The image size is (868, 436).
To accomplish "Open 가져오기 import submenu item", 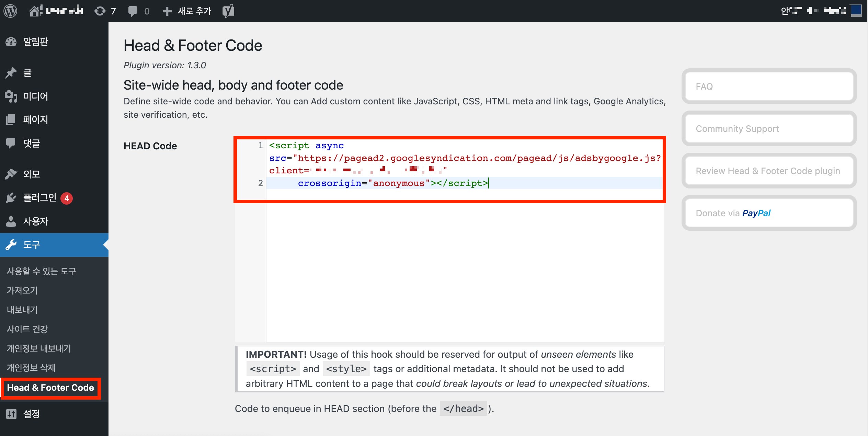I will click(x=22, y=290).
